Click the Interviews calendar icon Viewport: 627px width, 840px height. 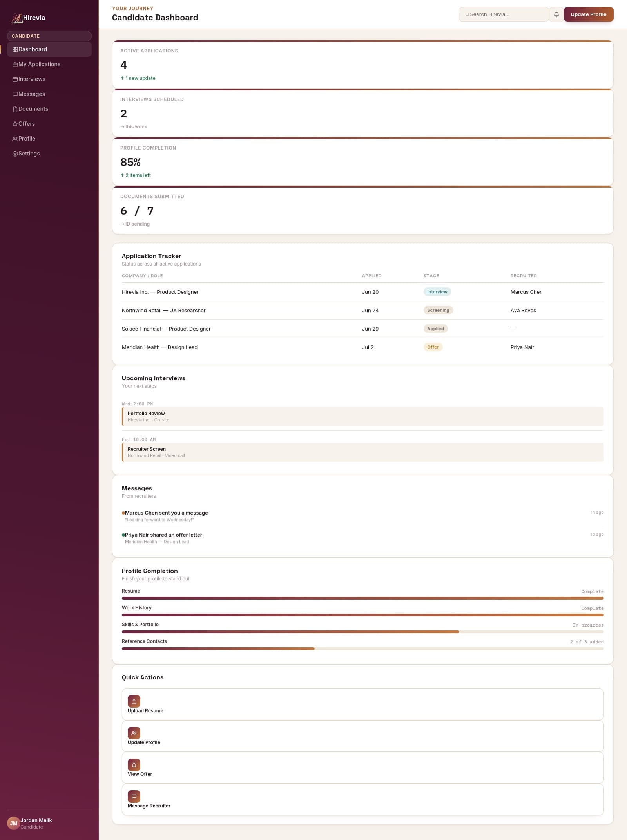tap(15, 79)
